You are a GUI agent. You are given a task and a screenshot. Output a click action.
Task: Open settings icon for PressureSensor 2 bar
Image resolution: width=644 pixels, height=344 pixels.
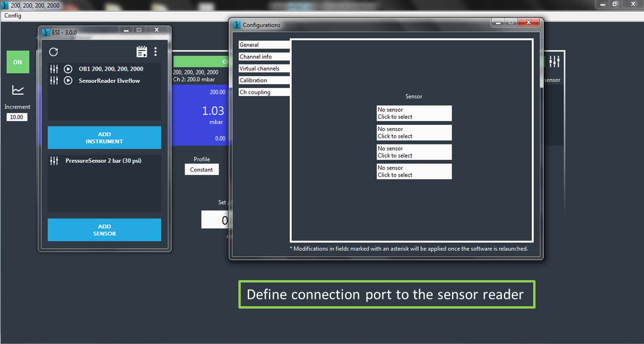pos(54,161)
